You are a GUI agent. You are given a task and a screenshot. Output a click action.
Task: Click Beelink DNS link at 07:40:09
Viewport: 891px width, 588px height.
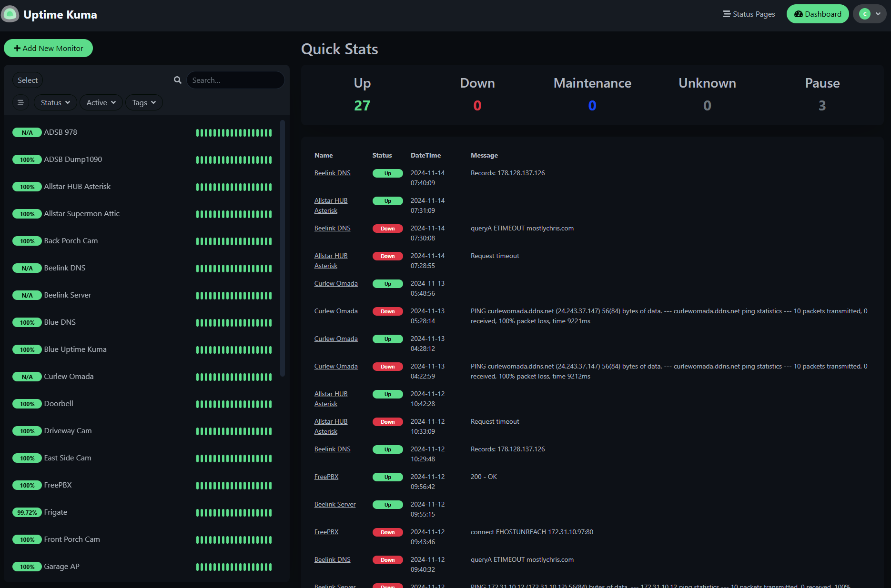[333, 173]
